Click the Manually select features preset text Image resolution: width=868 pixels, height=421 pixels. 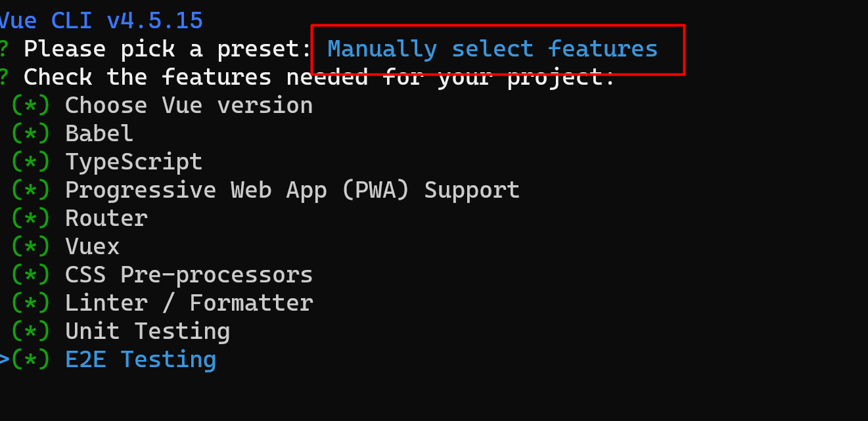(492, 49)
